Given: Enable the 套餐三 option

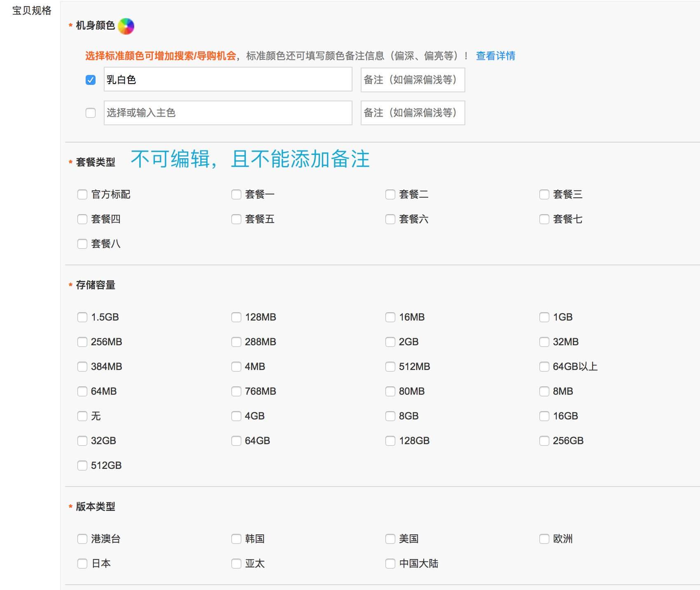Looking at the screenshot, I should 544,194.
